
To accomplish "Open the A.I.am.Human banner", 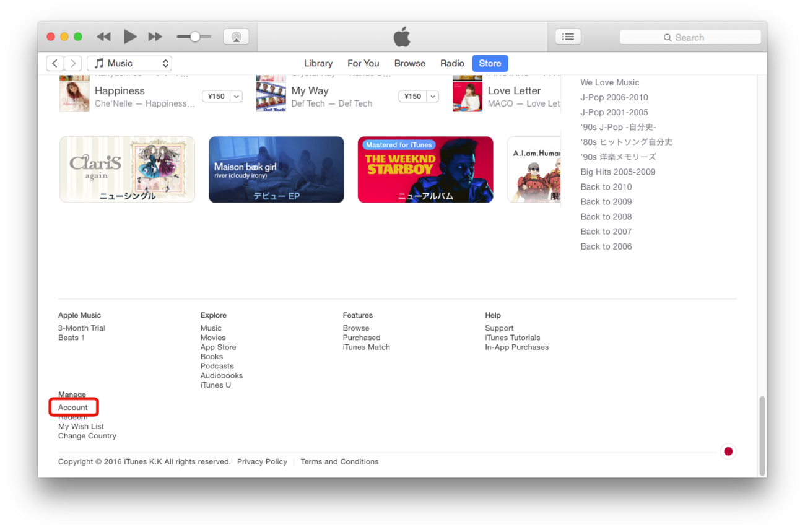I will coord(534,170).
